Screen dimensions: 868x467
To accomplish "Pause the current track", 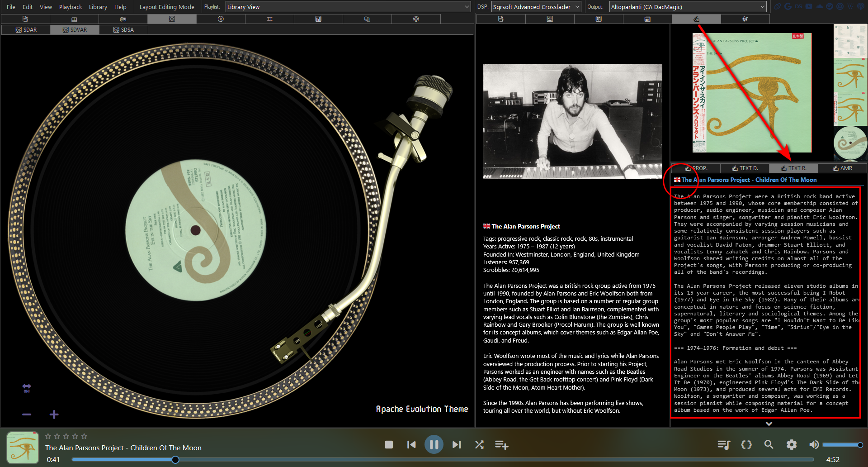I will 434,444.
